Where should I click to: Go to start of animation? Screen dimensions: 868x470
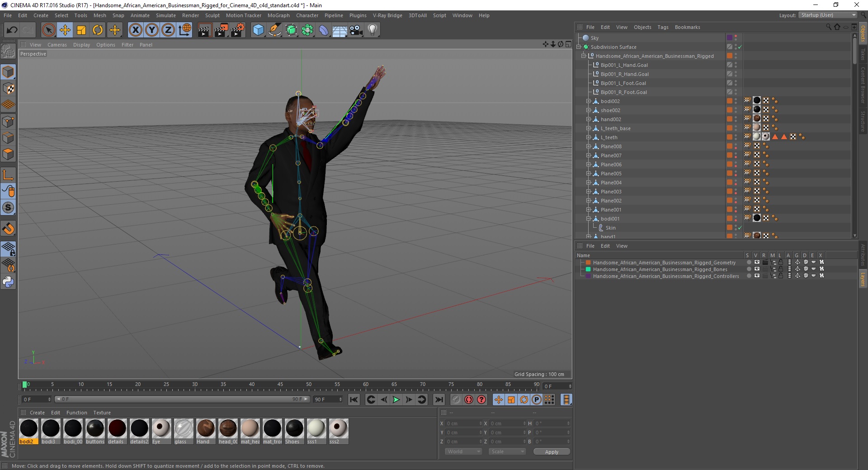[x=354, y=399]
